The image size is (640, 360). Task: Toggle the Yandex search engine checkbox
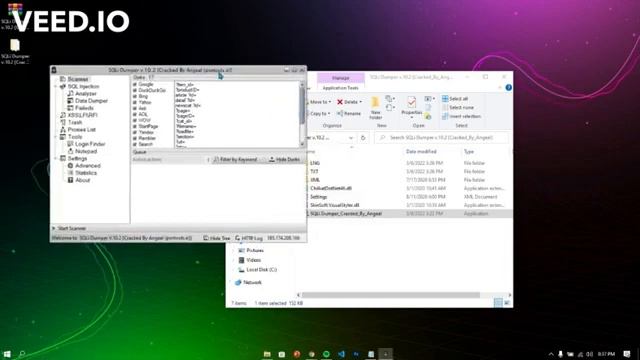[x=135, y=132]
